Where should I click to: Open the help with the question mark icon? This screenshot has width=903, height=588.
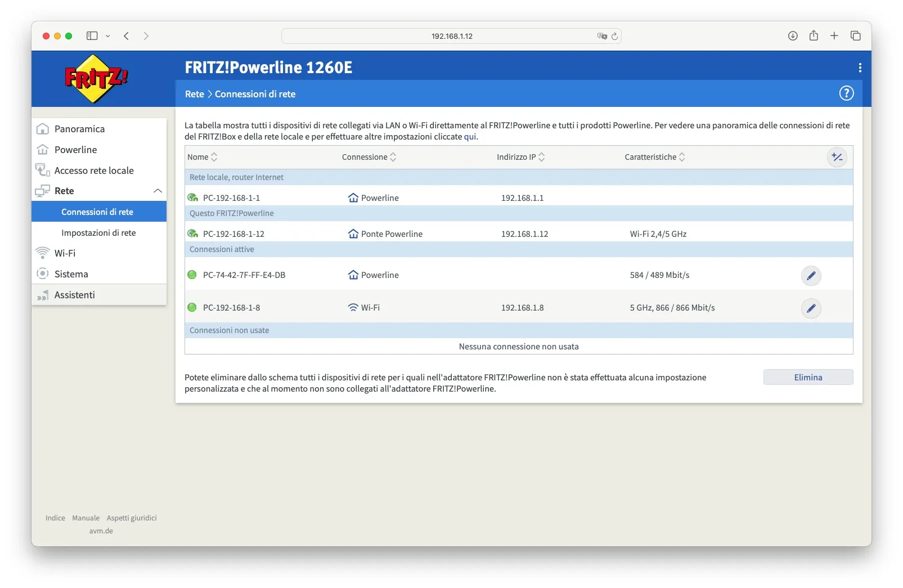pos(846,93)
